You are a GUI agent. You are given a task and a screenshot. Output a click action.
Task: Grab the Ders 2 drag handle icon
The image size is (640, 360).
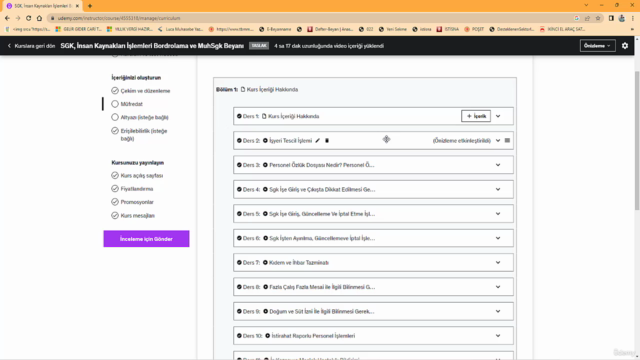(x=507, y=140)
